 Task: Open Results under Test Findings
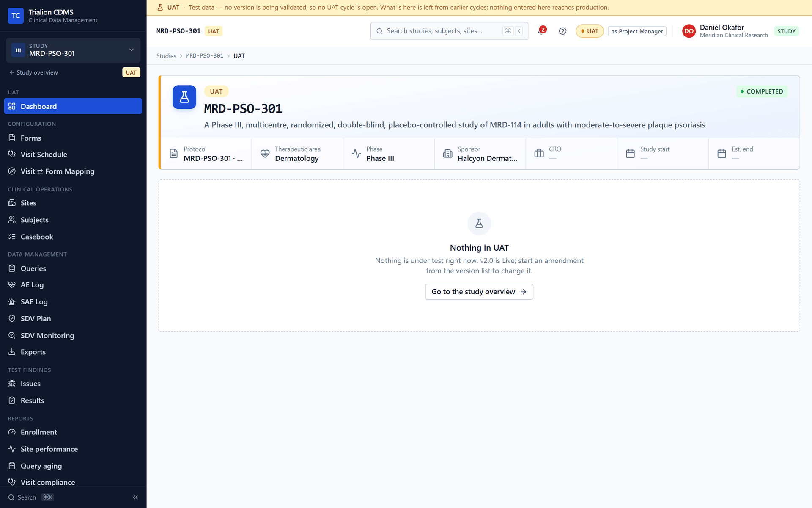(x=73, y=400)
